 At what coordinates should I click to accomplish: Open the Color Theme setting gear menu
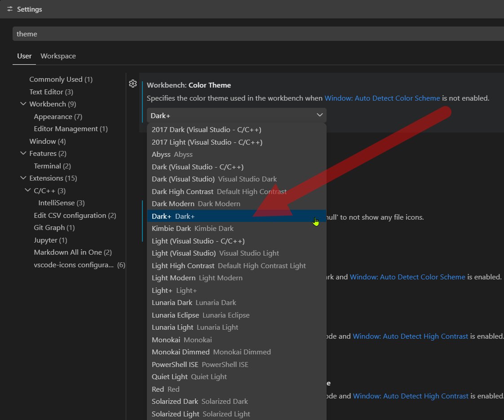click(133, 84)
